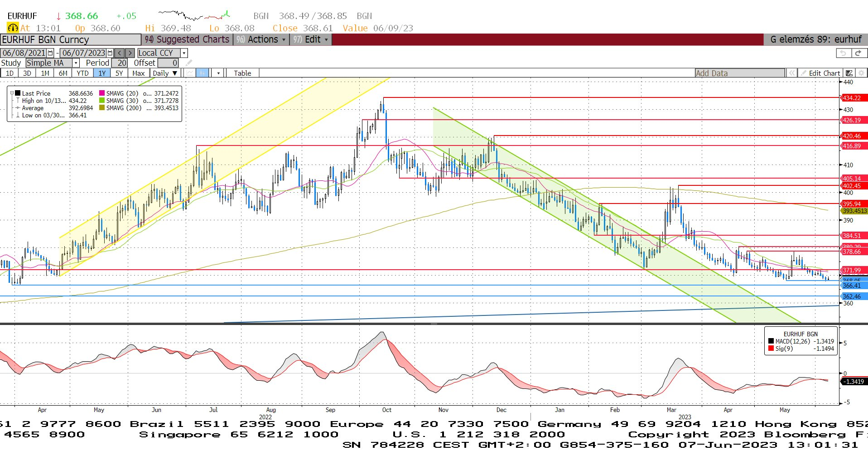
Task: Click Edit Chart button
Action: pyautogui.click(x=820, y=73)
